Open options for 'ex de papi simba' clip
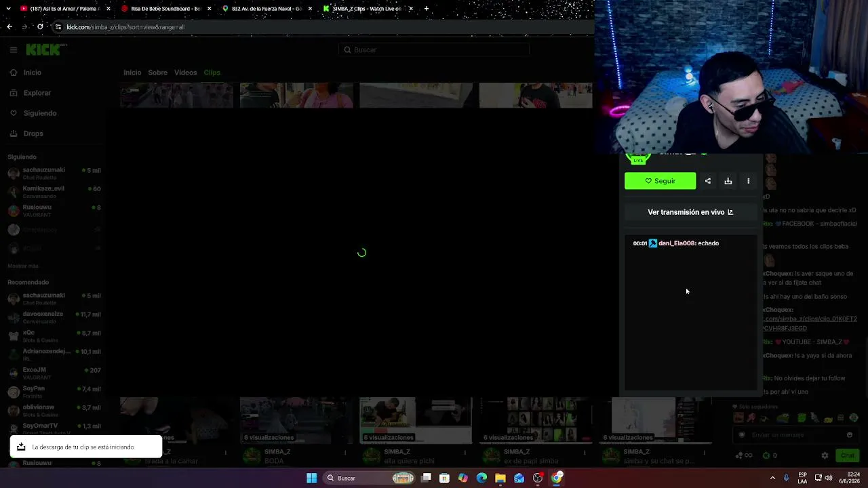Screen dimensions: 868x488 (x=585, y=453)
